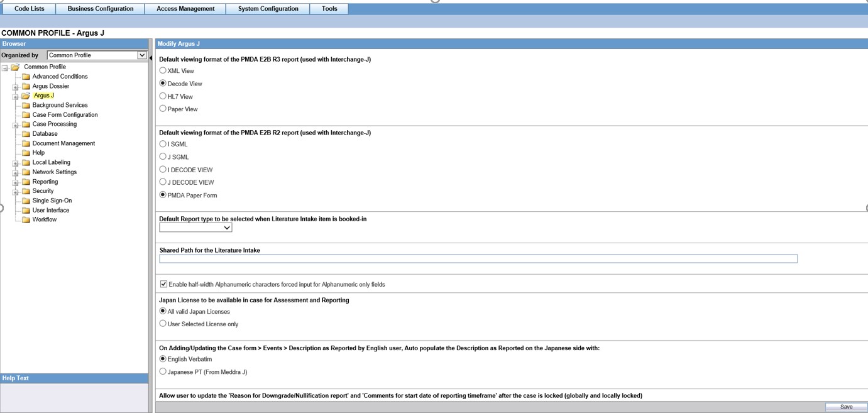Expand the Case Processing tree node
The height and width of the screenshot is (413, 868).
coord(16,125)
